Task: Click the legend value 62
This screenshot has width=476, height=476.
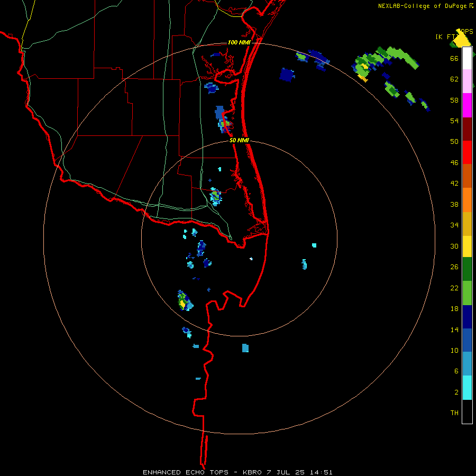Action: 454,79
